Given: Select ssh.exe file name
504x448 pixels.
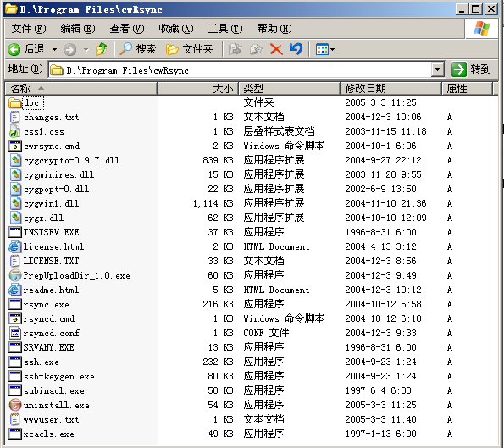Looking at the screenshot, I should pos(42,362).
